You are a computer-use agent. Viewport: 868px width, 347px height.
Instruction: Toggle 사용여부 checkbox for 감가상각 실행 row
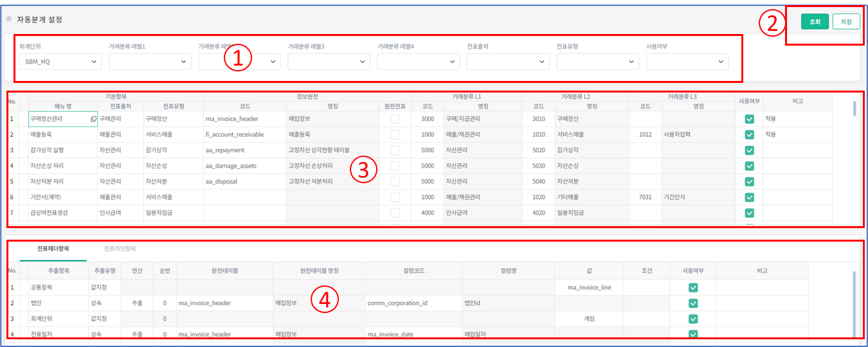[x=749, y=150]
